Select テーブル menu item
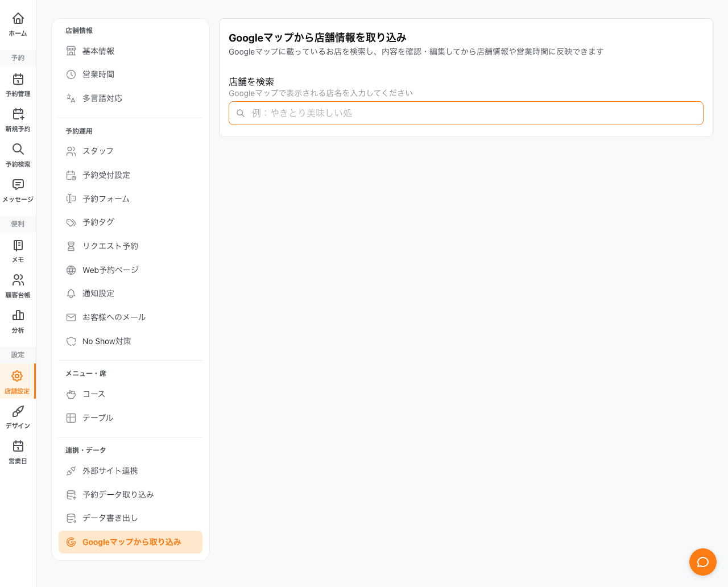This screenshot has width=728, height=587. point(130,418)
